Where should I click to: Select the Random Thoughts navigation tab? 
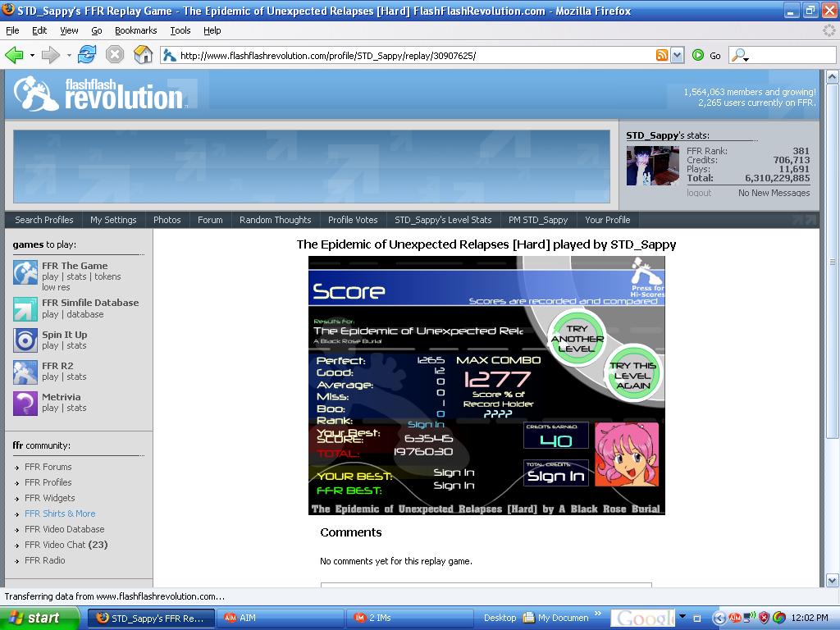click(x=276, y=220)
